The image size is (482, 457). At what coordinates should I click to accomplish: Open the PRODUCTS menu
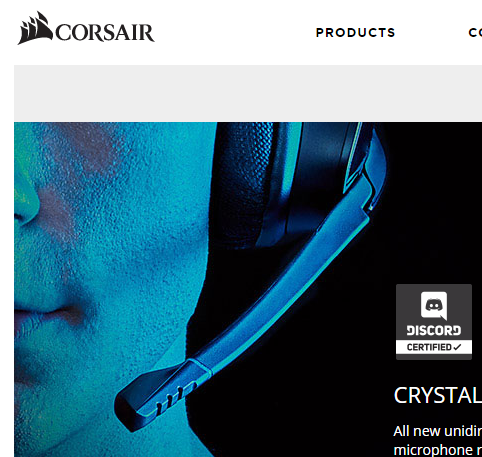[x=355, y=33]
